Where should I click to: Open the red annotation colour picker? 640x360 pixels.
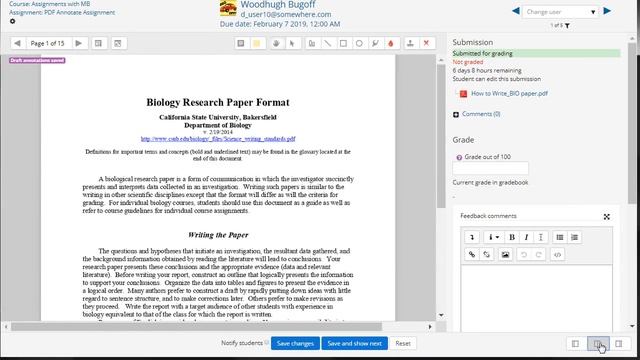(391, 43)
